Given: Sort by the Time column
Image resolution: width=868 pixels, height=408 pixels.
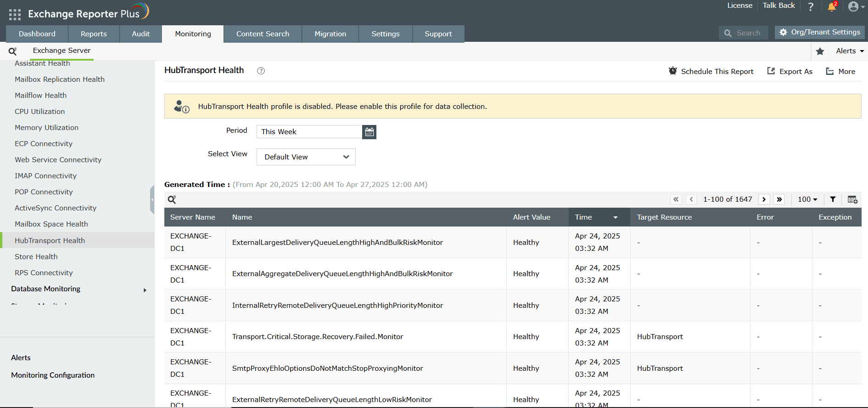Looking at the screenshot, I should tap(599, 217).
